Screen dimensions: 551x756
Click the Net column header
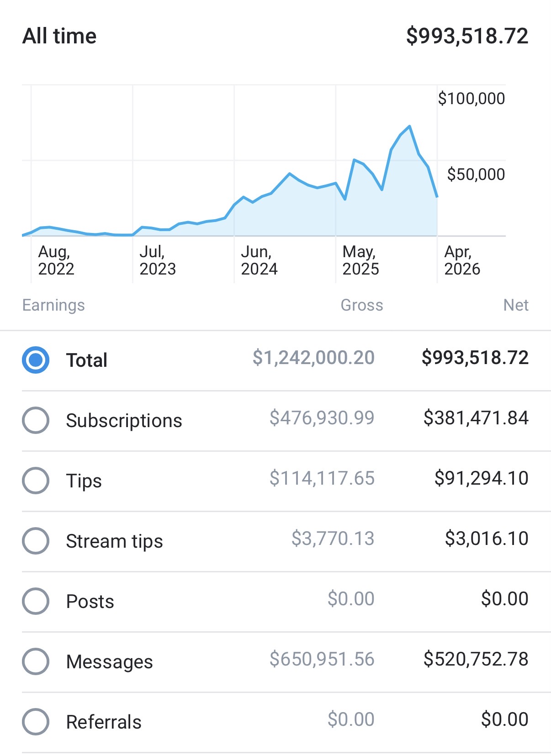516,305
